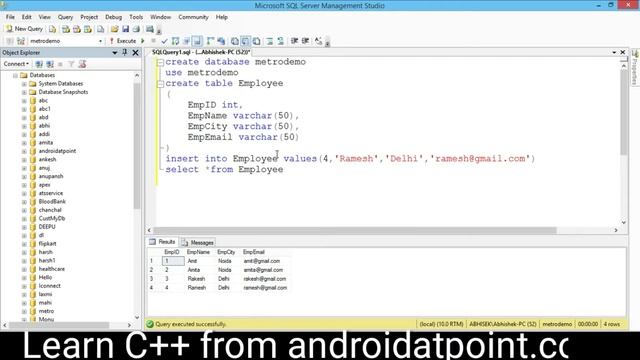Collapse the Databases tree node

pyautogui.click(x=15, y=76)
